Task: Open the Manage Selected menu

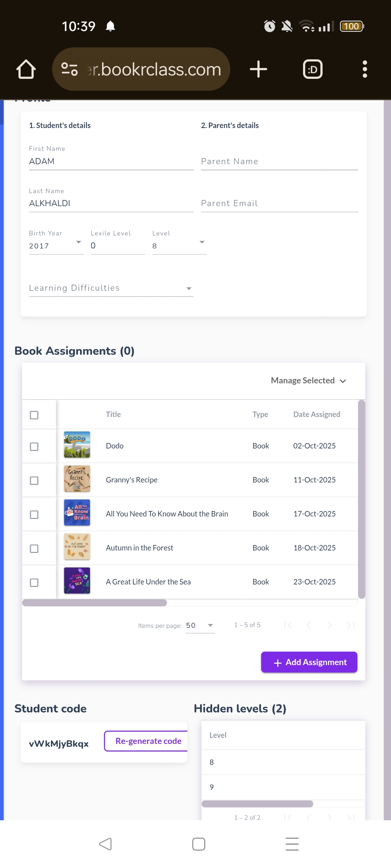Action: (x=308, y=380)
